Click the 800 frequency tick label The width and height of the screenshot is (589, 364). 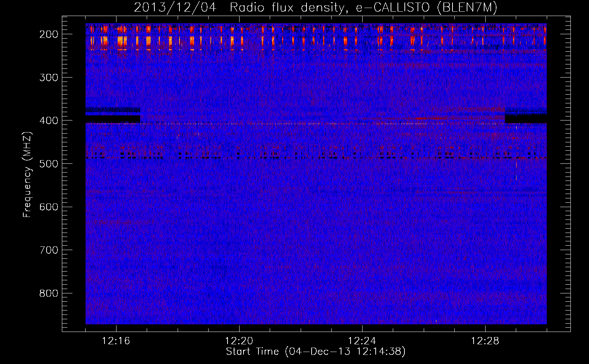(49, 293)
